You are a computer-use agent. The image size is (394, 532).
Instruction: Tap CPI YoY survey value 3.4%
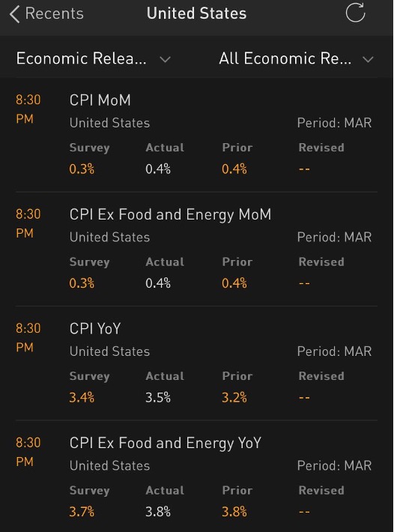coord(82,397)
